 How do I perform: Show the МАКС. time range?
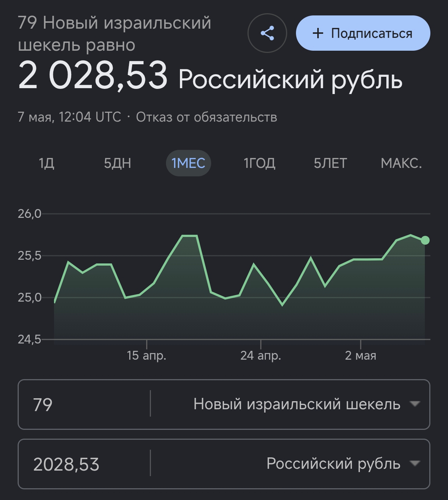[x=401, y=163]
